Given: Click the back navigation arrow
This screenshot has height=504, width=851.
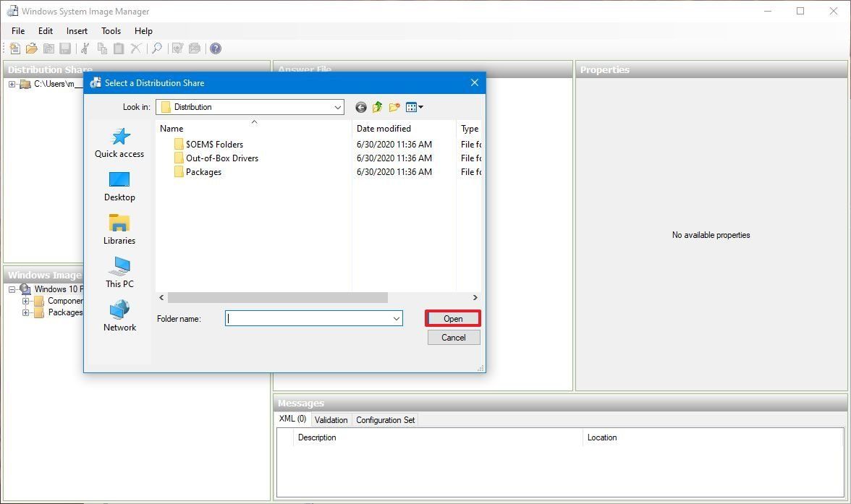Looking at the screenshot, I should [361, 107].
